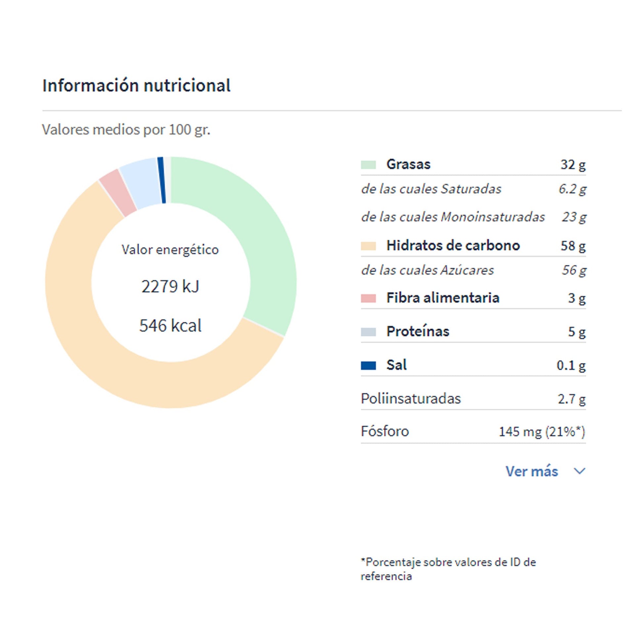The image size is (644, 644).
Task: Click the dark blue Sal swatch
Action: (x=368, y=365)
